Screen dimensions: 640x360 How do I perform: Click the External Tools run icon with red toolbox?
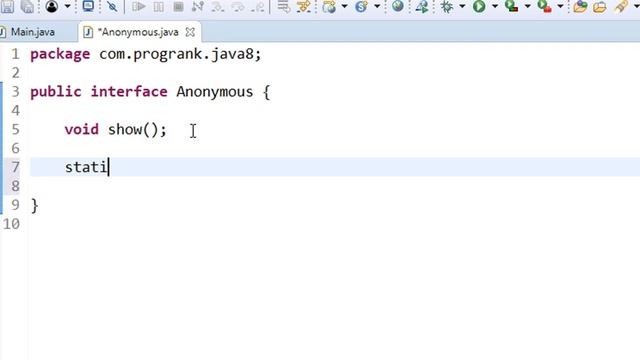544,6
